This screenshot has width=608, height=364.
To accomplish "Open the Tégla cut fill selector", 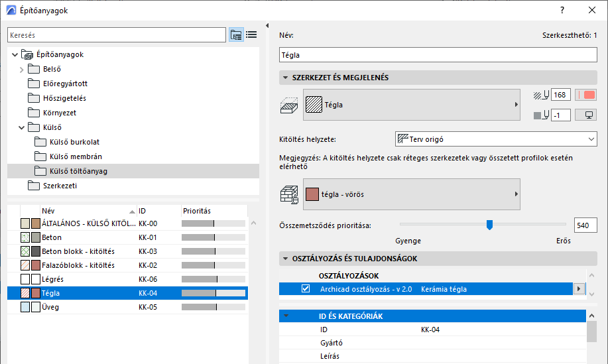I will coord(411,105).
